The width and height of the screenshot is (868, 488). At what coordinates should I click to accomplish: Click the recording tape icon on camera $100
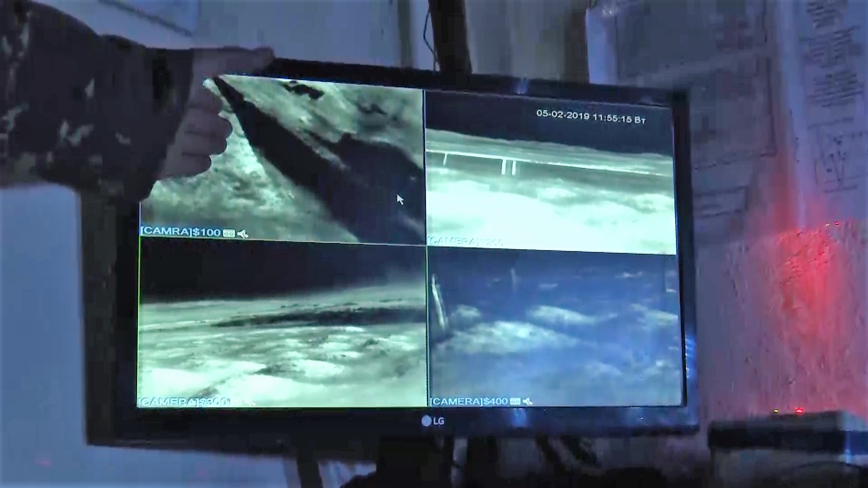(229, 233)
